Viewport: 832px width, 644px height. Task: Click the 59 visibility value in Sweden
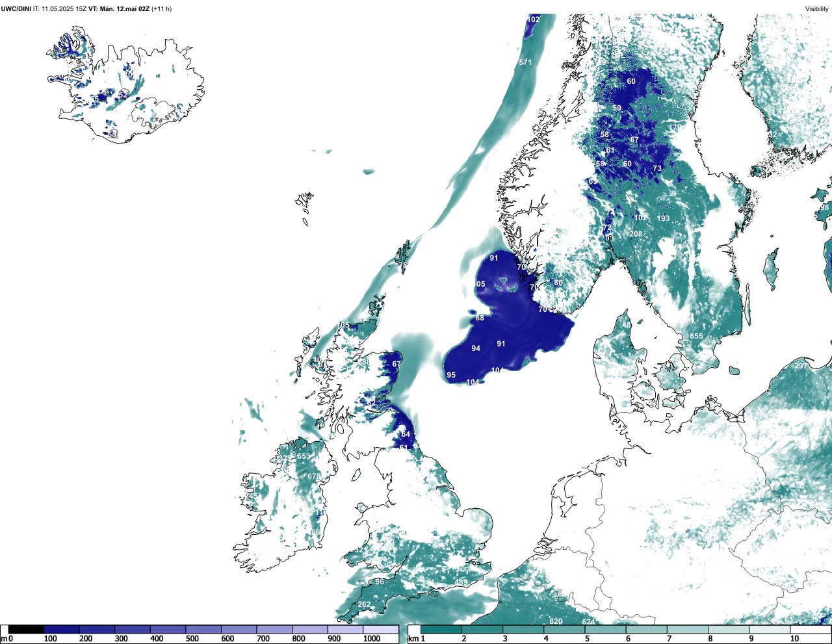pyautogui.click(x=617, y=108)
